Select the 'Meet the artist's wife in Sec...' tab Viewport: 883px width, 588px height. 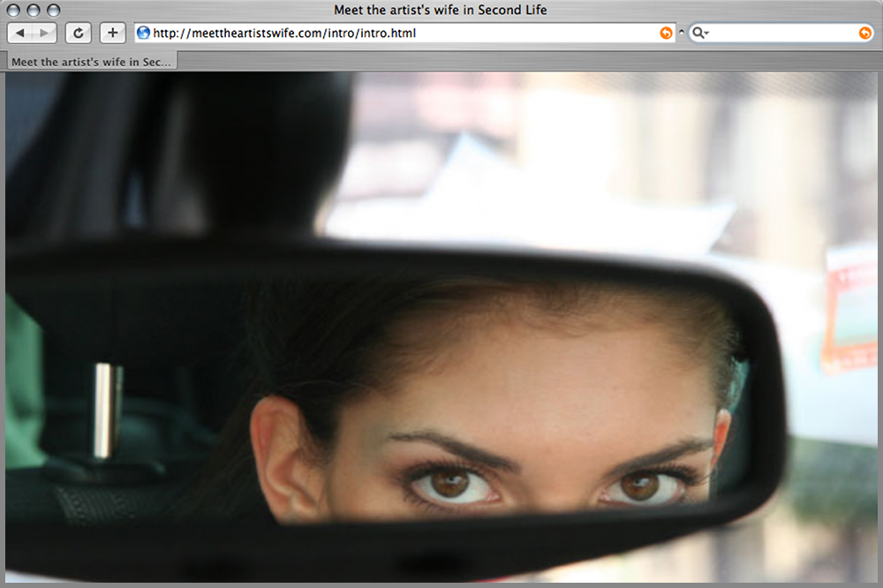tap(91, 62)
